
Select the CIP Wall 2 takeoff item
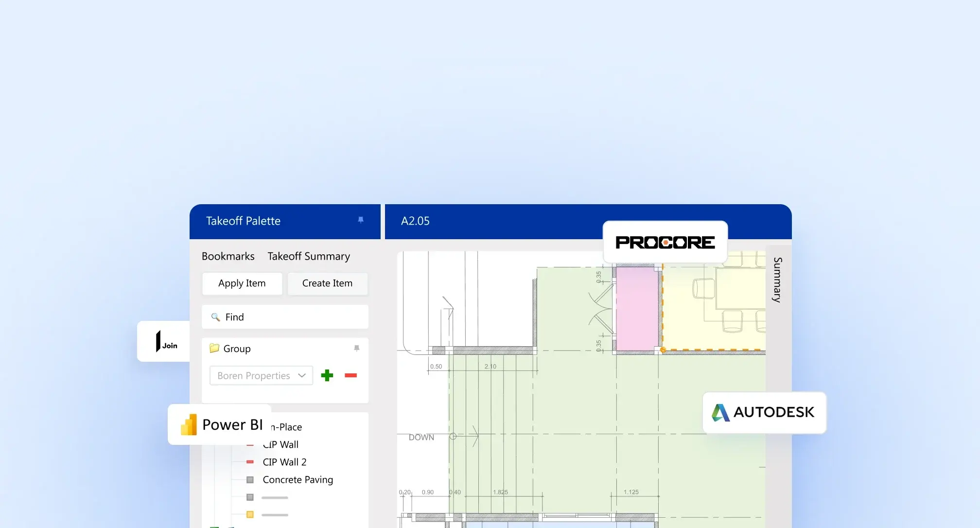point(284,462)
